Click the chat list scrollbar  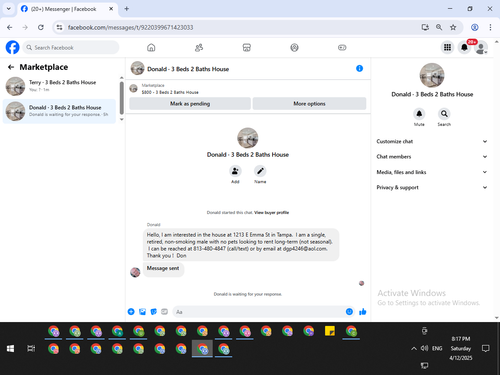point(122,98)
